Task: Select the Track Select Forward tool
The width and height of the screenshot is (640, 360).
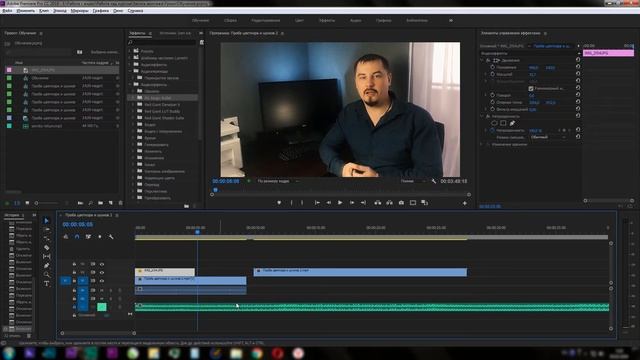Action: tap(46, 230)
